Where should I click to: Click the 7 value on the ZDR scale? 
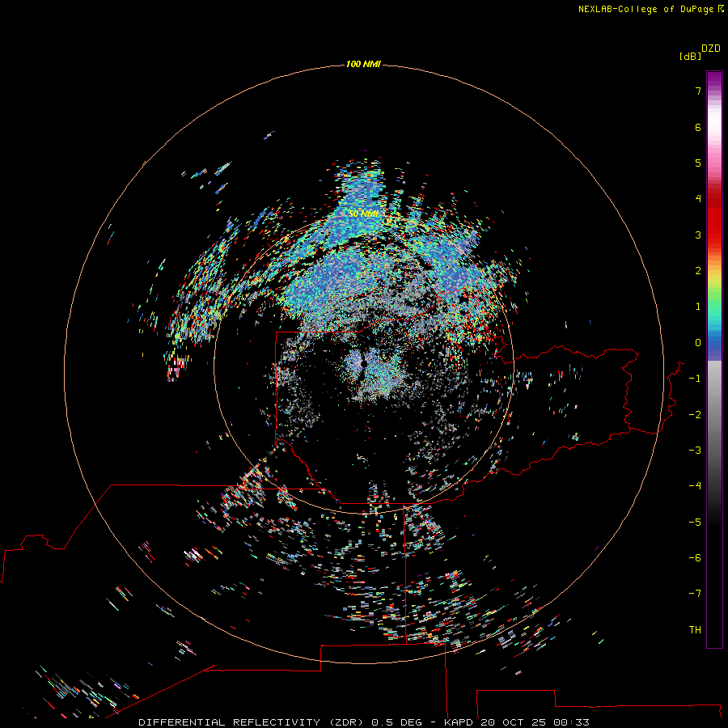click(x=698, y=91)
